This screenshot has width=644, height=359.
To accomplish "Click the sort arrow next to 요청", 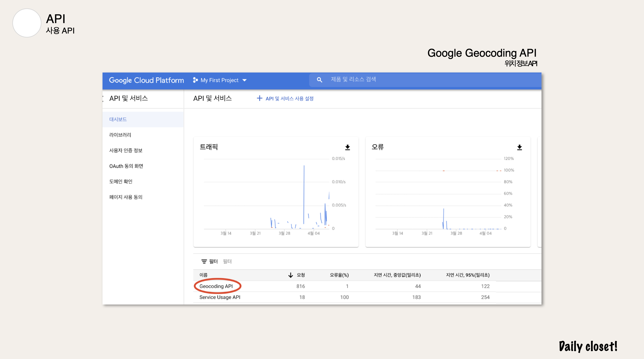I will point(290,275).
